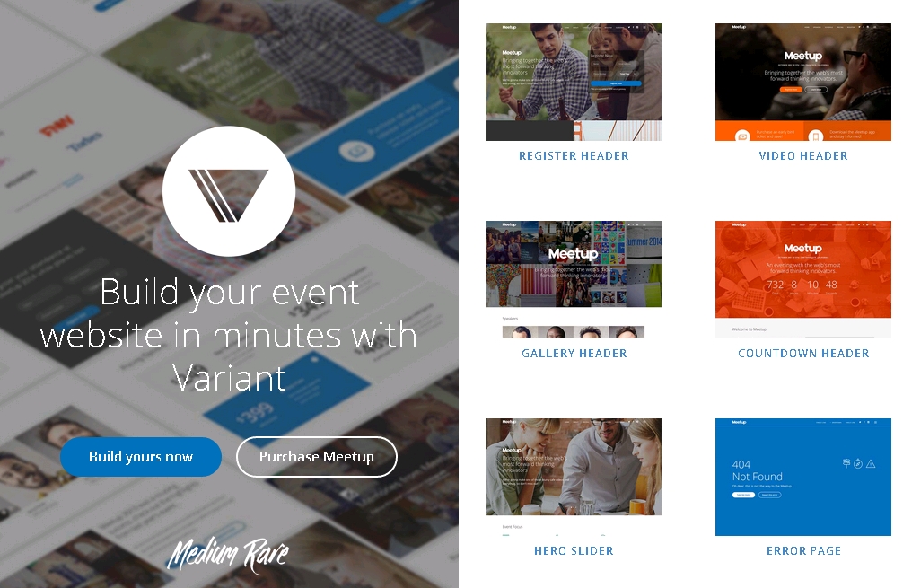Open the Video Header thumbnail preview

(802, 82)
